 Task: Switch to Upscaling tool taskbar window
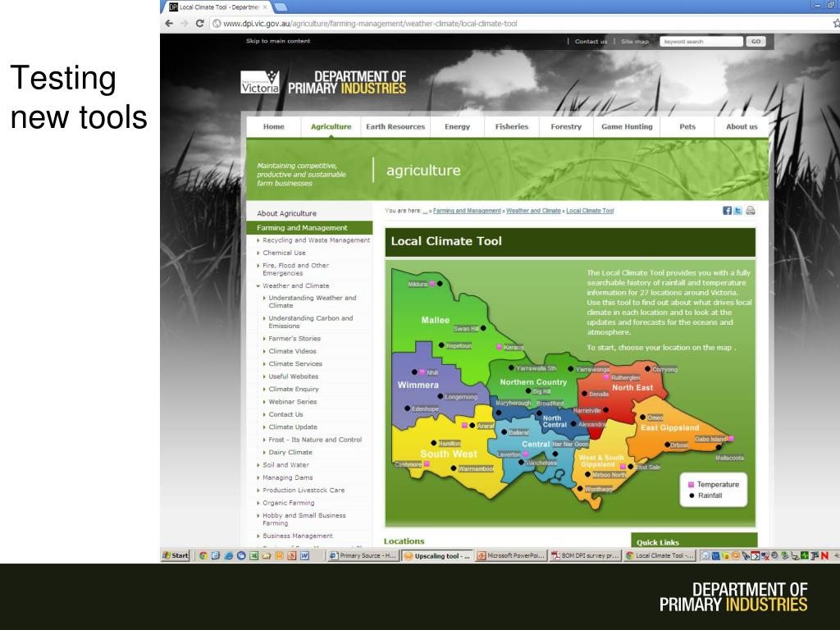437,555
